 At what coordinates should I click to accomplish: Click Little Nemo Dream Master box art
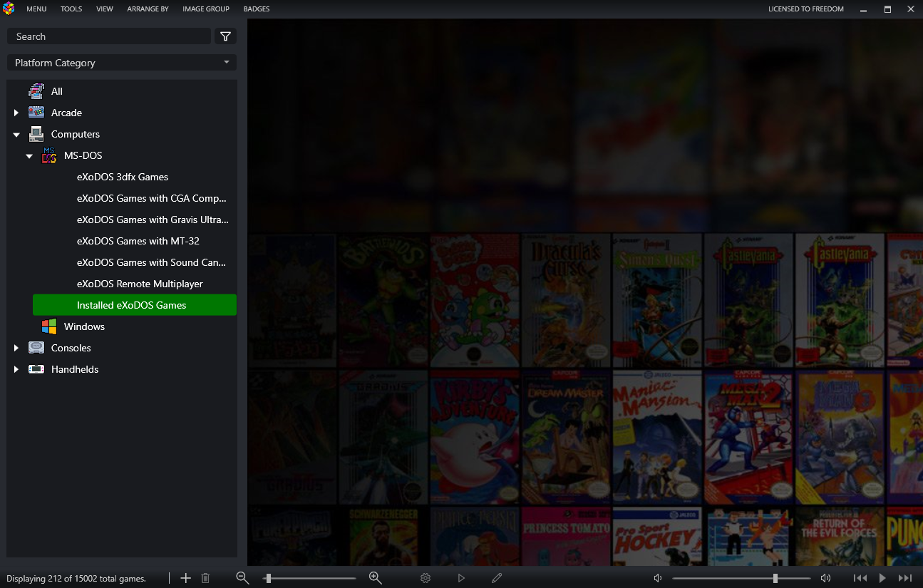pos(566,437)
